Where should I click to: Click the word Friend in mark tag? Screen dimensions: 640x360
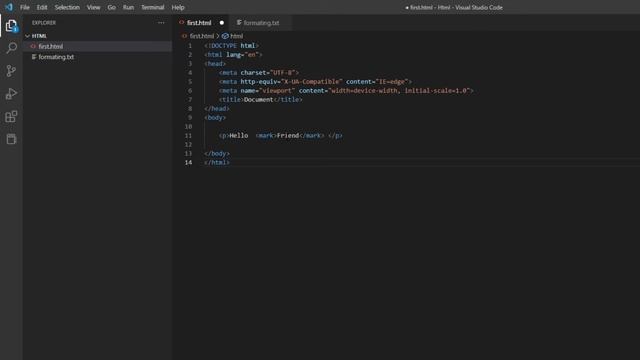(x=288, y=136)
